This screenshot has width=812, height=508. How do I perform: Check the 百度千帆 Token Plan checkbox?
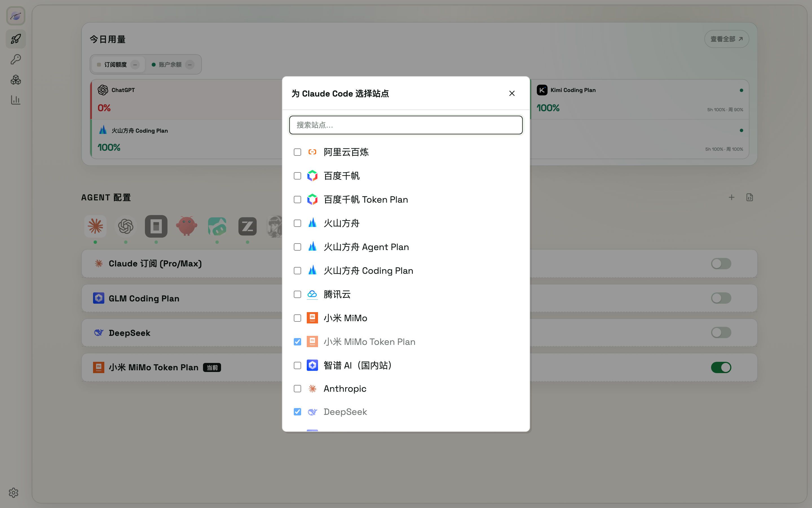pos(297,200)
